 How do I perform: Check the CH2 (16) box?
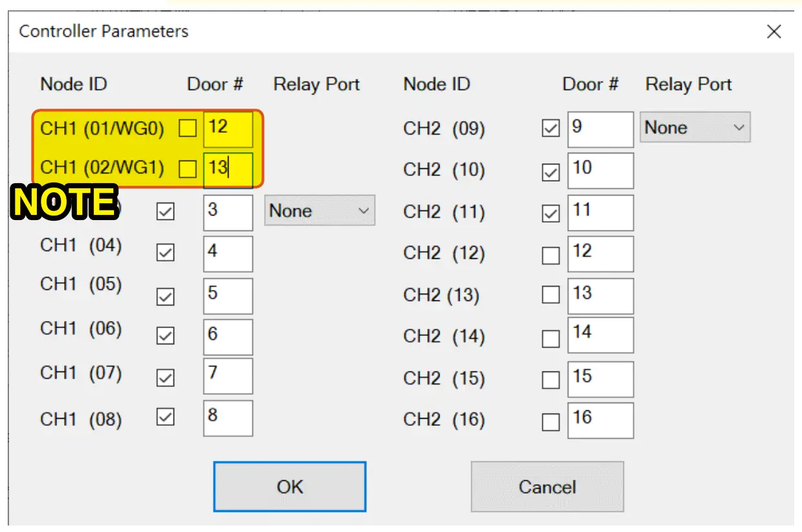point(551,421)
